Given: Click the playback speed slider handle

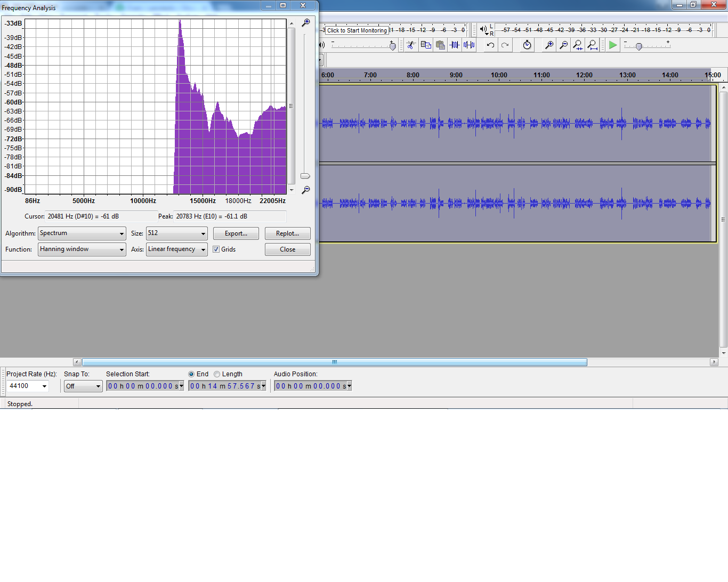Looking at the screenshot, I should click(x=639, y=47).
